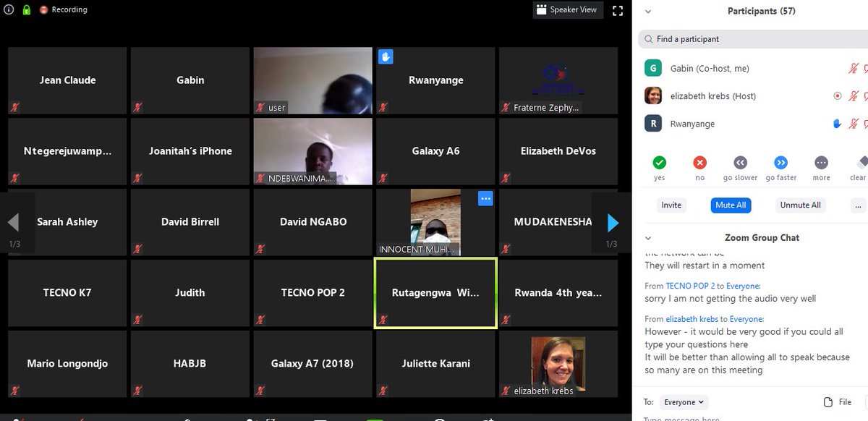Select the TECNO POP 2 video tile

[312, 293]
